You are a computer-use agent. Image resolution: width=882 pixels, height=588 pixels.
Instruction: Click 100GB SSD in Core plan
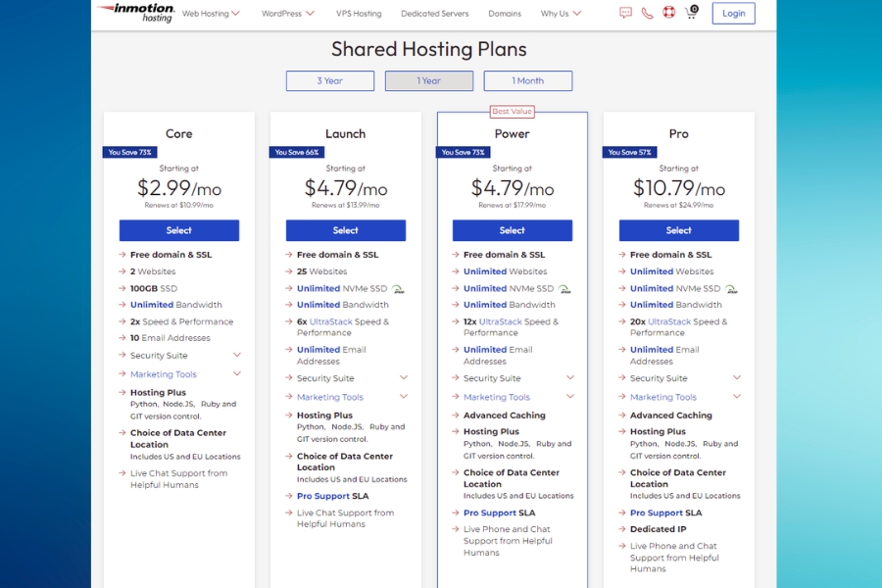pyautogui.click(x=154, y=288)
